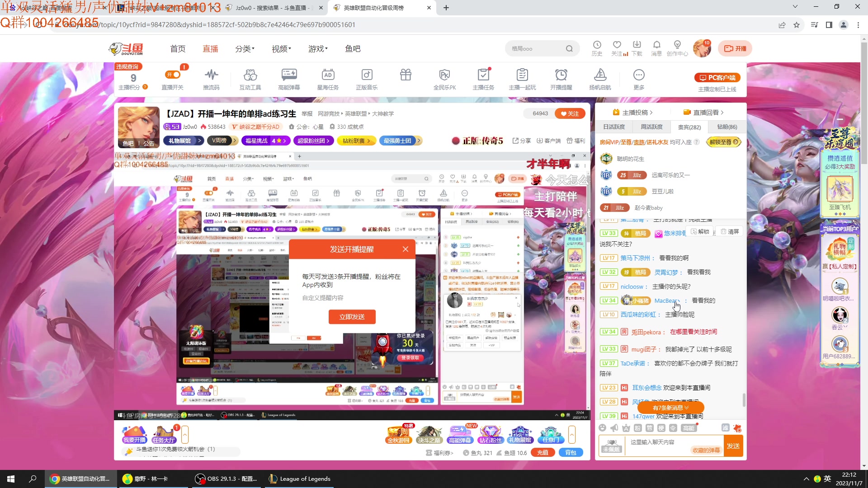
Task: Open 更多 more tools icon
Action: click(639, 79)
